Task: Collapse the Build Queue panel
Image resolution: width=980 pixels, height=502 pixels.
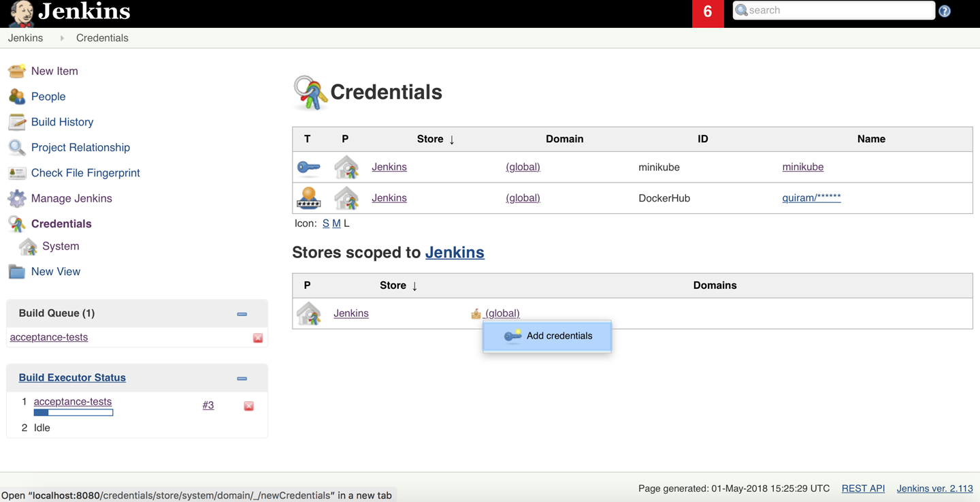Action: (x=242, y=314)
